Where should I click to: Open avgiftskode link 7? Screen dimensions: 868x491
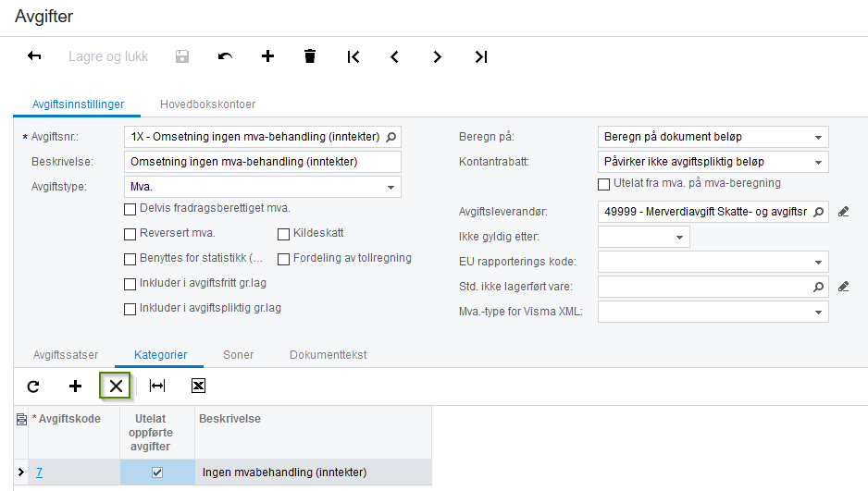pyautogui.click(x=39, y=473)
